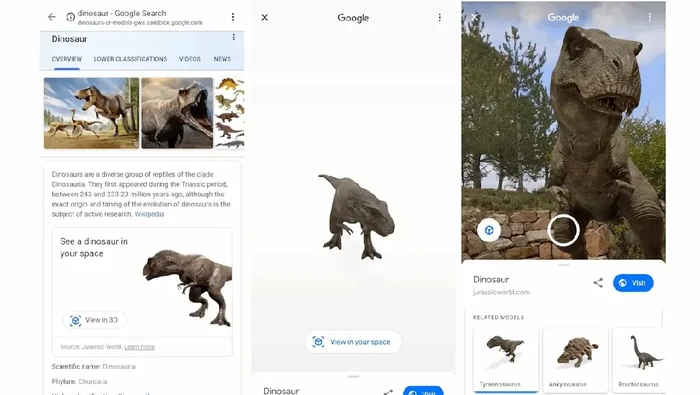The height and width of the screenshot is (395, 700).
Task: Open three-dot menu in Dinosaur knowledge panel header
Action: point(233,37)
